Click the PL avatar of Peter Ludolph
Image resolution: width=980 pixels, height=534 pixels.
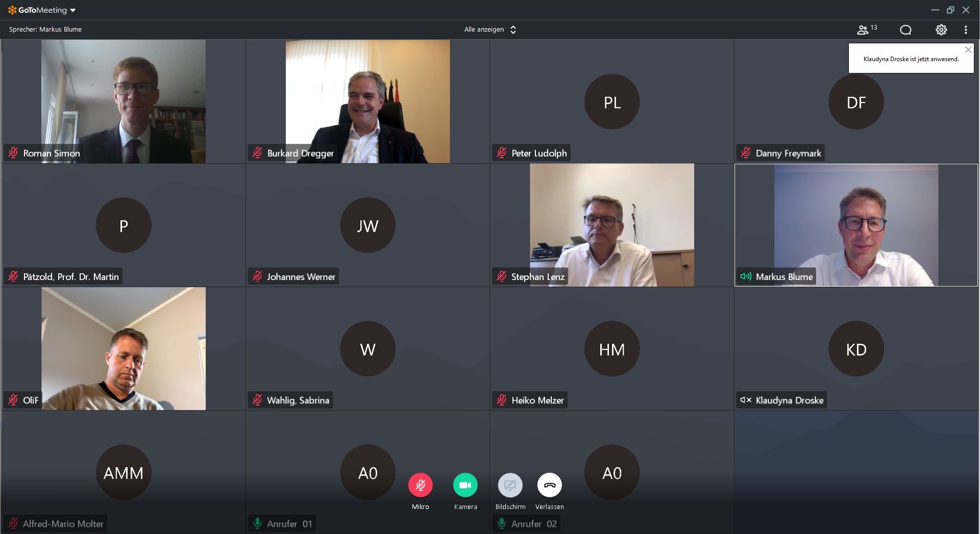(612, 101)
